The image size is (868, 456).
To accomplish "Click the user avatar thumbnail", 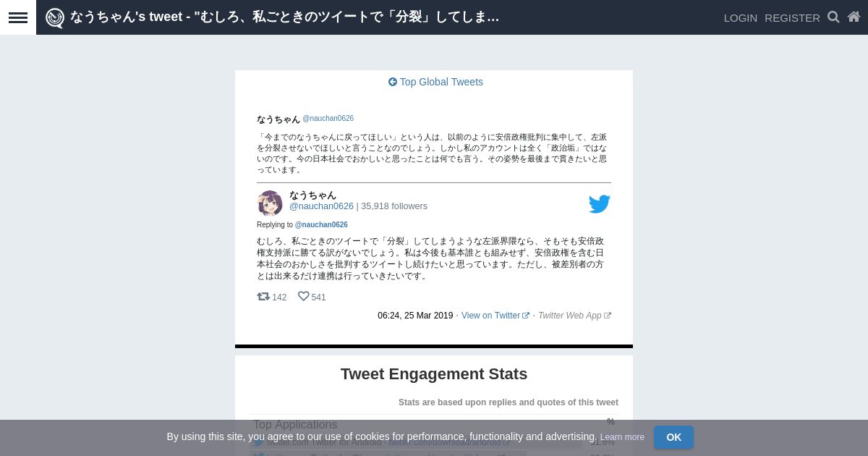I will point(270,203).
